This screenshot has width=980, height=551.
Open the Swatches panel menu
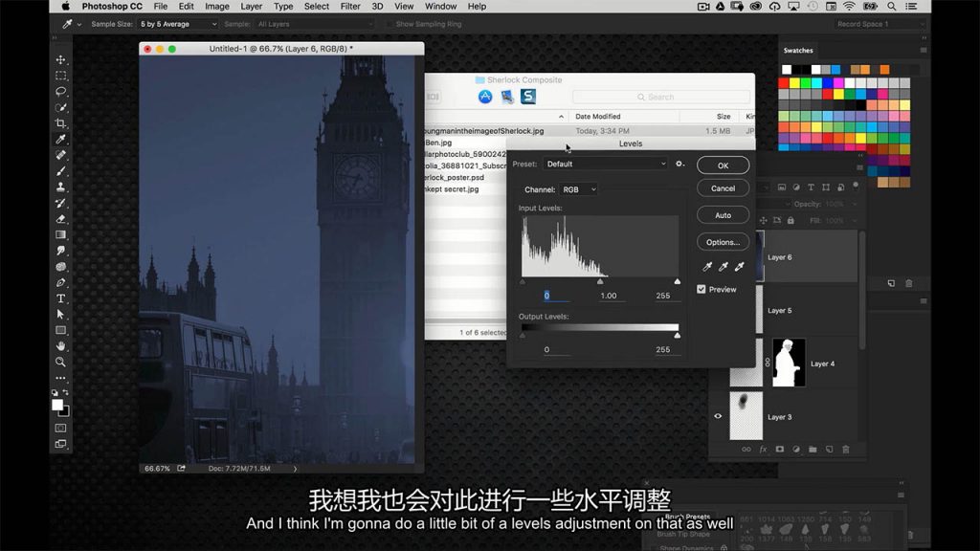pyautogui.click(x=924, y=50)
